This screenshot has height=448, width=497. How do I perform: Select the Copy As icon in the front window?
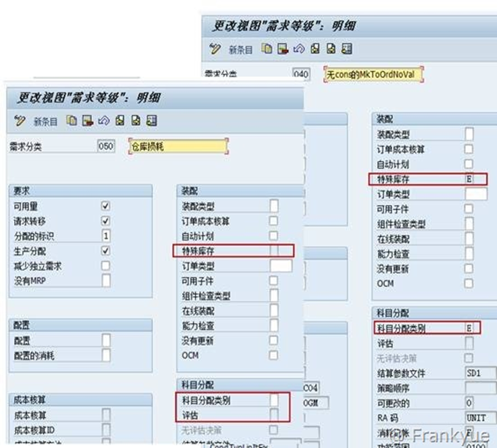(71, 121)
